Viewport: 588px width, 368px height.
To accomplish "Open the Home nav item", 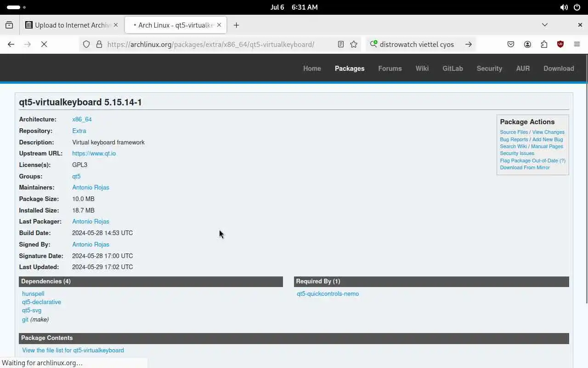I will (x=312, y=69).
